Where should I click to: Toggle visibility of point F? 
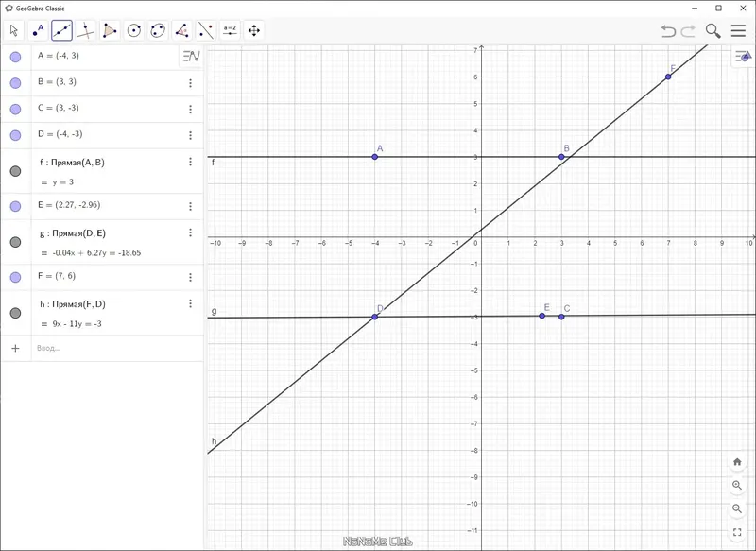click(15, 277)
